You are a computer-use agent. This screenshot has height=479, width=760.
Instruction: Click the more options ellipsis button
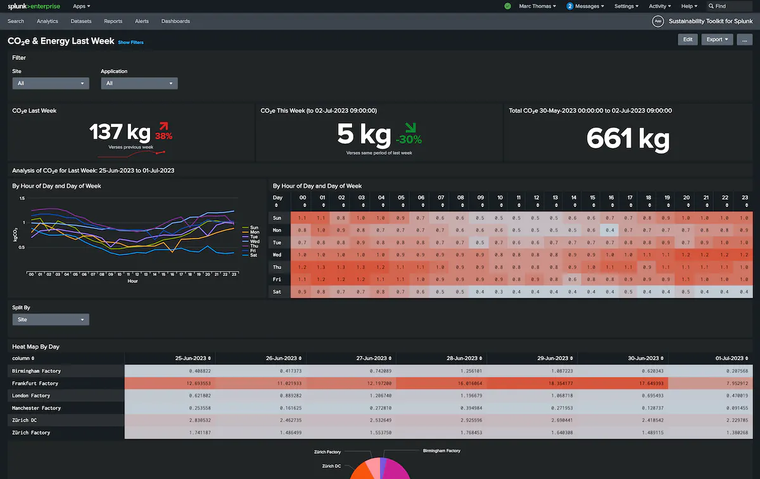744,39
